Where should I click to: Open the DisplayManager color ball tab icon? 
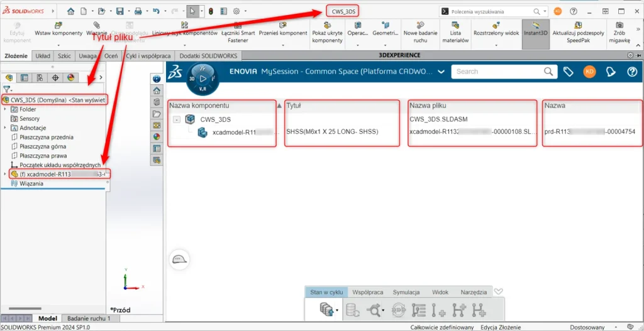70,77
